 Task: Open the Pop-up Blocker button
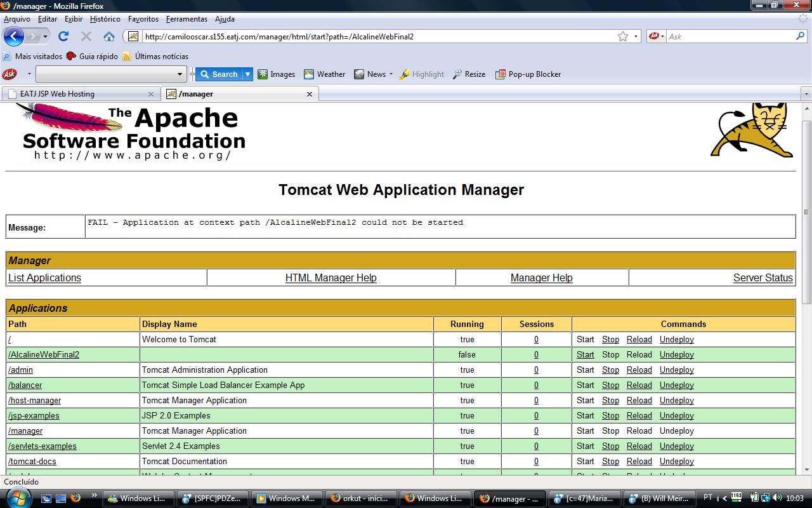point(528,74)
